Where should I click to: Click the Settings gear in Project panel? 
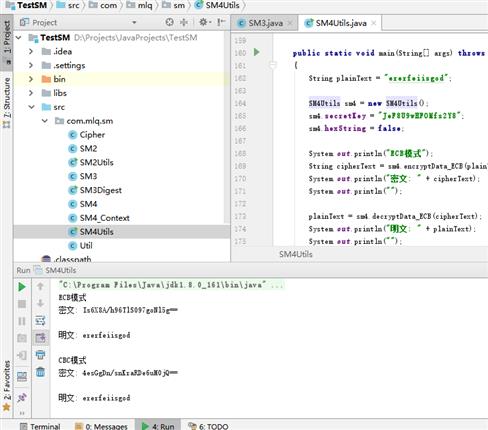[x=204, y=22]
